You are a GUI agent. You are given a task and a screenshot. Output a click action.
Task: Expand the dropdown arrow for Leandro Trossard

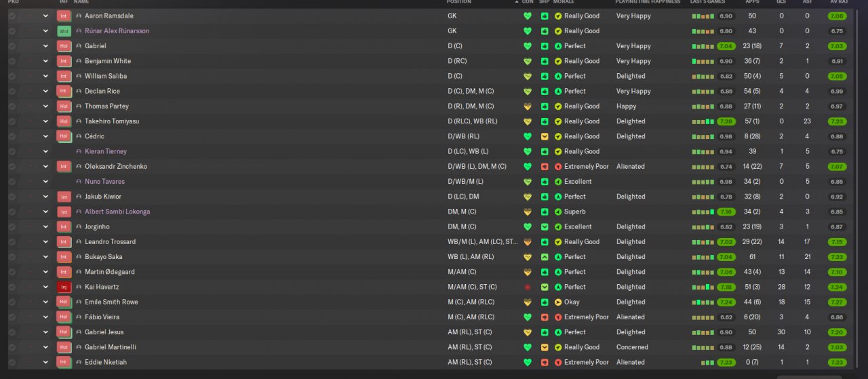[45, 242]
